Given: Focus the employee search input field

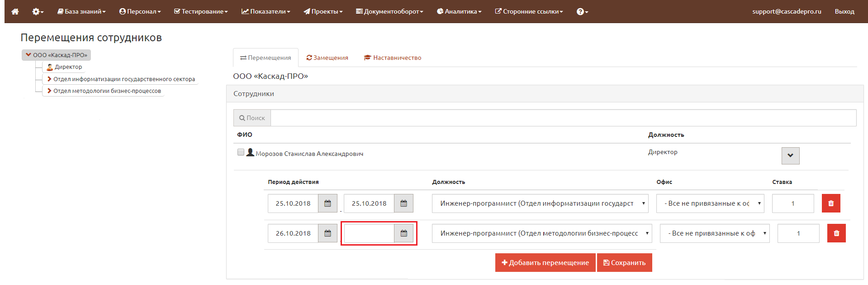Looking at the screenshot, I should pyautogui.click(x=563, y=118).
